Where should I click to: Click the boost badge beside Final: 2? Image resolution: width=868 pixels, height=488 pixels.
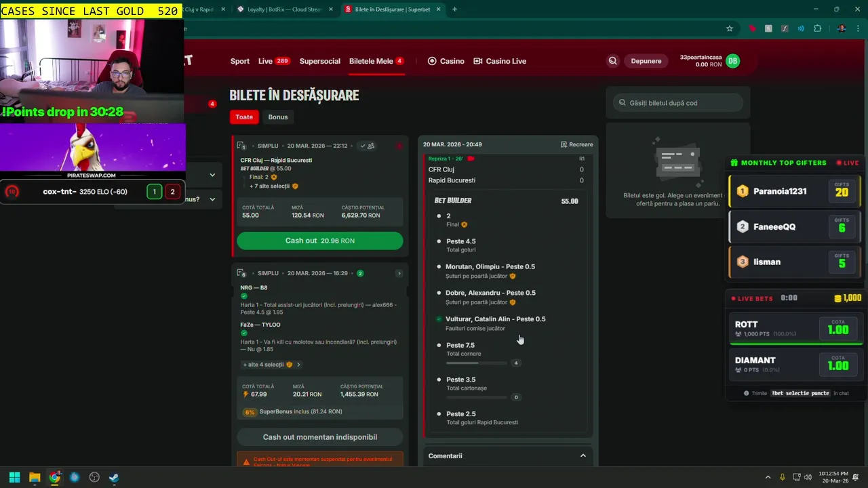coord(275,177)
